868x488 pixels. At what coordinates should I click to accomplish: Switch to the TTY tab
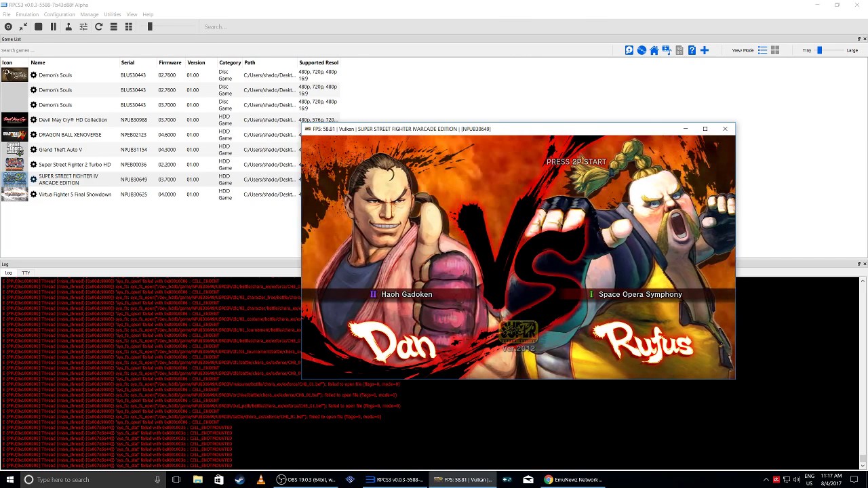26,272
